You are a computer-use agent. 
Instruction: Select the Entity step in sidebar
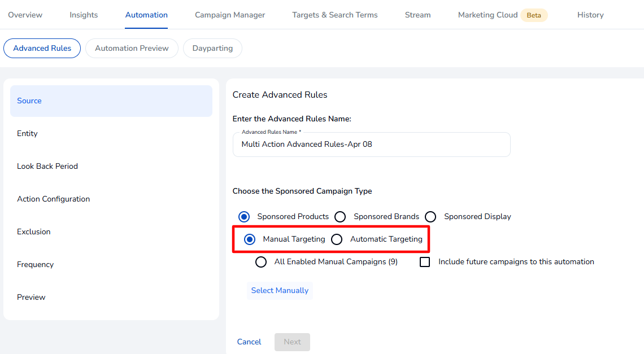tap(27, 134)
